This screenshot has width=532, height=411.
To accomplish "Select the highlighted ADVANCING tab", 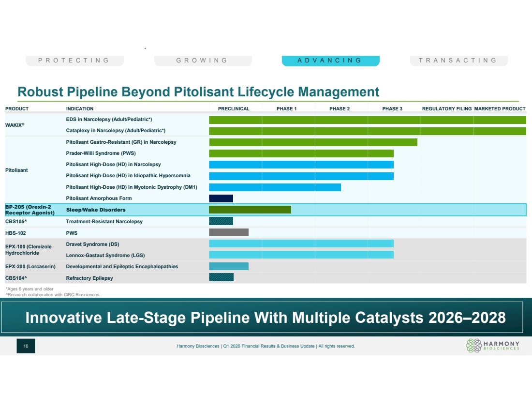I will coord(331,61).
